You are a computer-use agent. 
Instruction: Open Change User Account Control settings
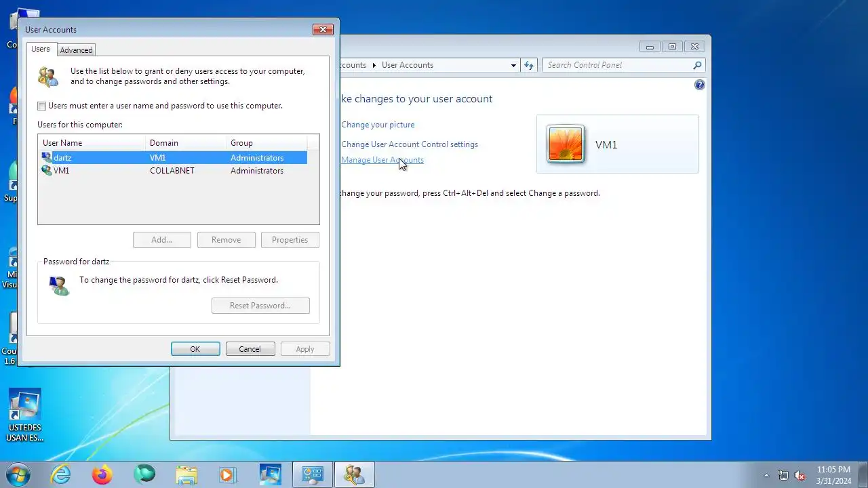(410, 144)
